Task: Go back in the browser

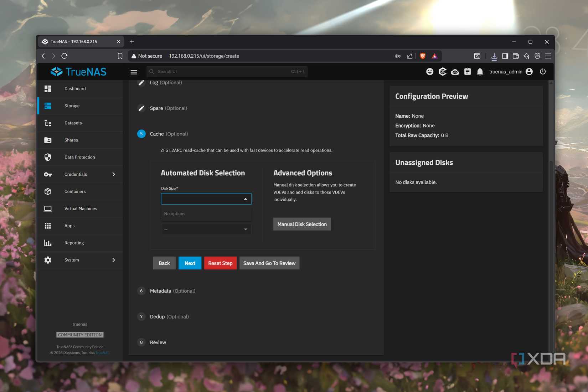Action: point(43,56)
